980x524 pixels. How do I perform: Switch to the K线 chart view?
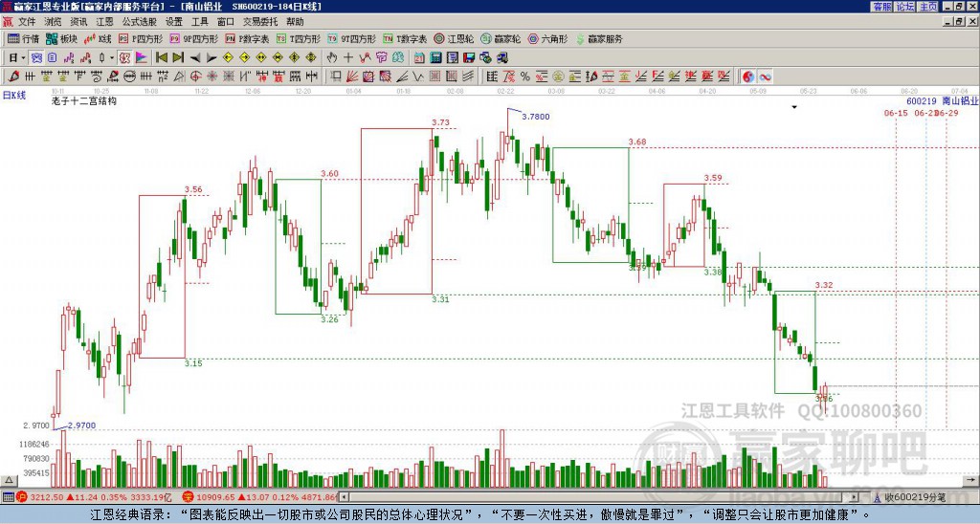pos(99,38)
